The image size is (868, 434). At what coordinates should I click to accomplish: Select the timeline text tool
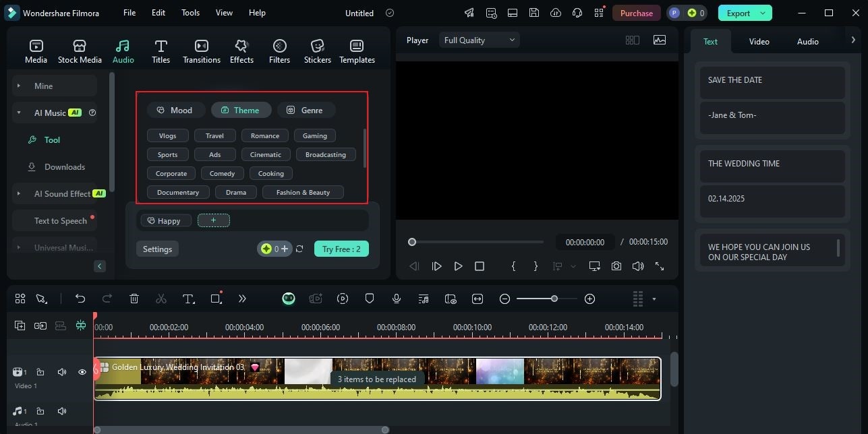pos(188,299)
